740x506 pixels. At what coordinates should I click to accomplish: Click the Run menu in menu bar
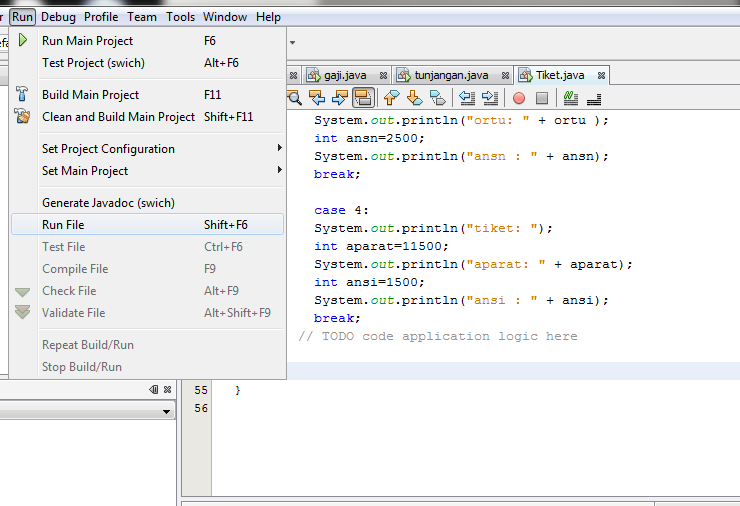pyautogui.click(x=22, y=17)
